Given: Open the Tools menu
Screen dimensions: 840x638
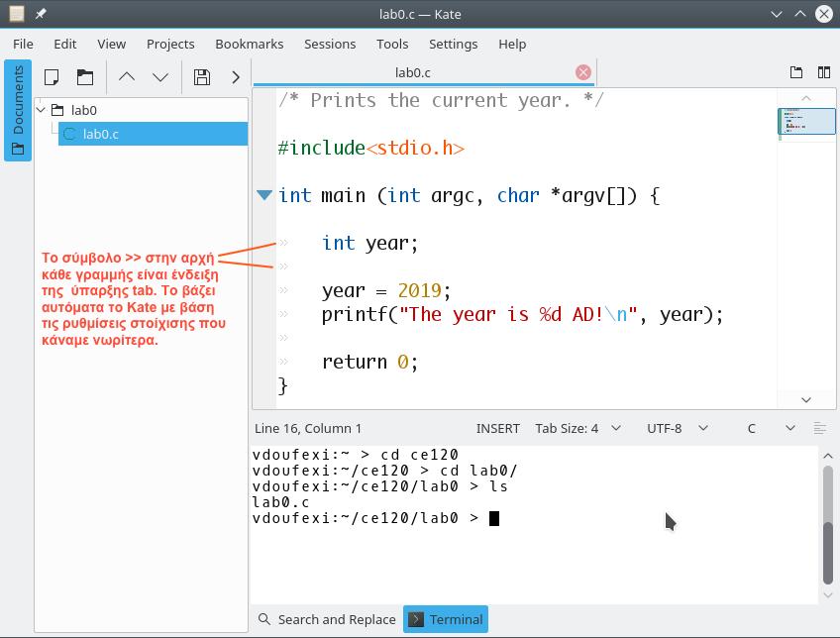Looking at the screenshot, I should coord(392,44).
